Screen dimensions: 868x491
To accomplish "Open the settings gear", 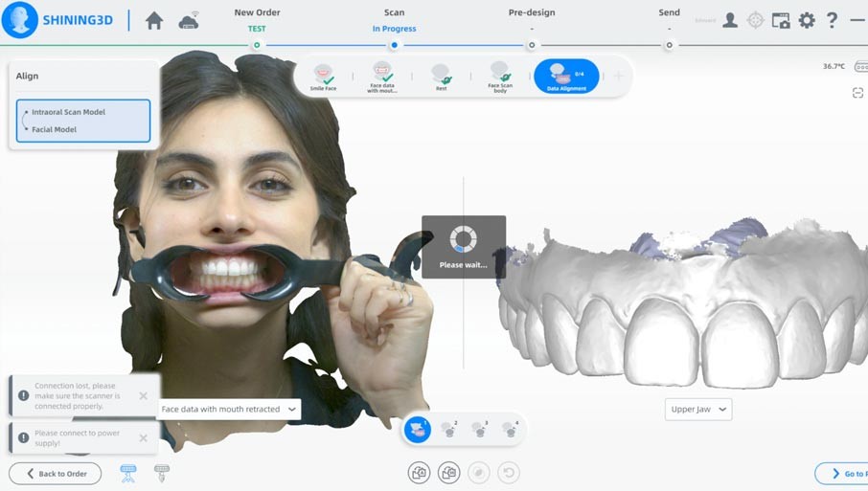I will click(807, 20).
